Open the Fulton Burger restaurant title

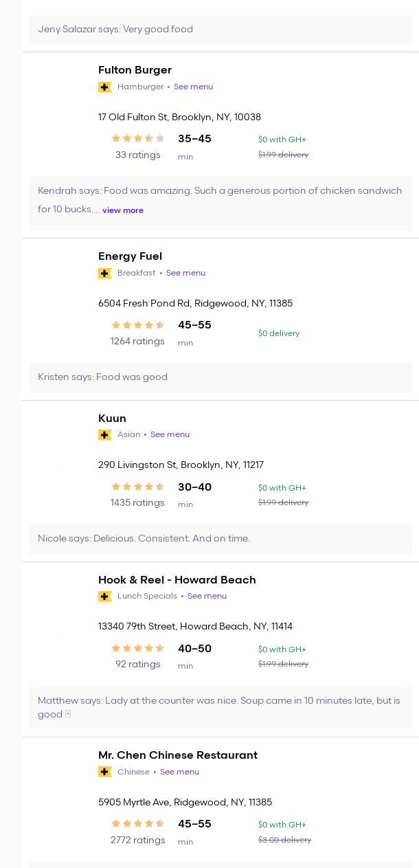click(x=135, y=70)
